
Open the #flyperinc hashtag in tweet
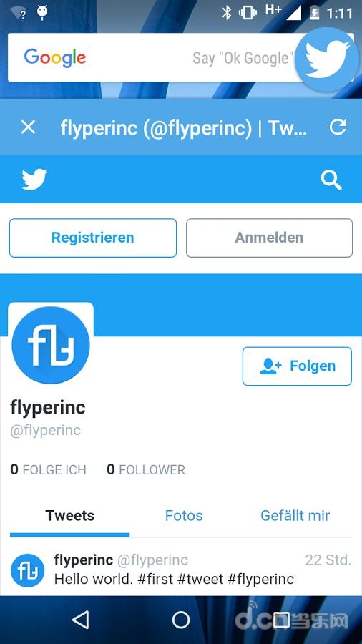pyautogui.click(x=261, y=579)
